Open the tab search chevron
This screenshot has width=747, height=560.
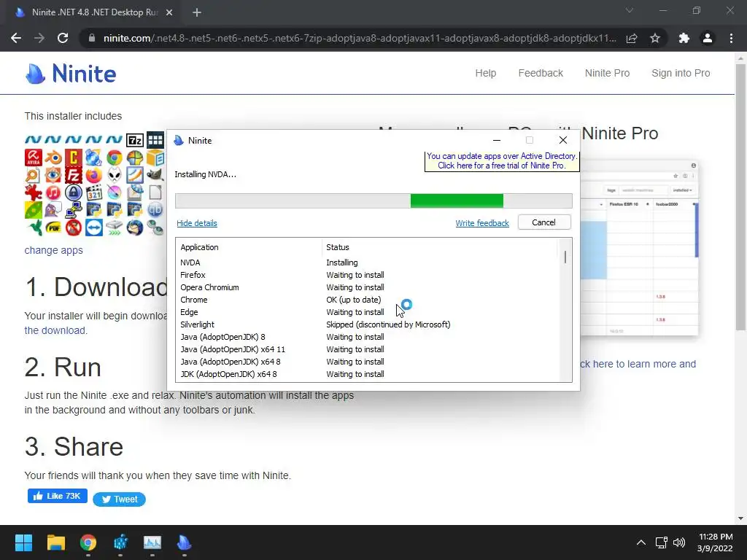tap(630, 10)
